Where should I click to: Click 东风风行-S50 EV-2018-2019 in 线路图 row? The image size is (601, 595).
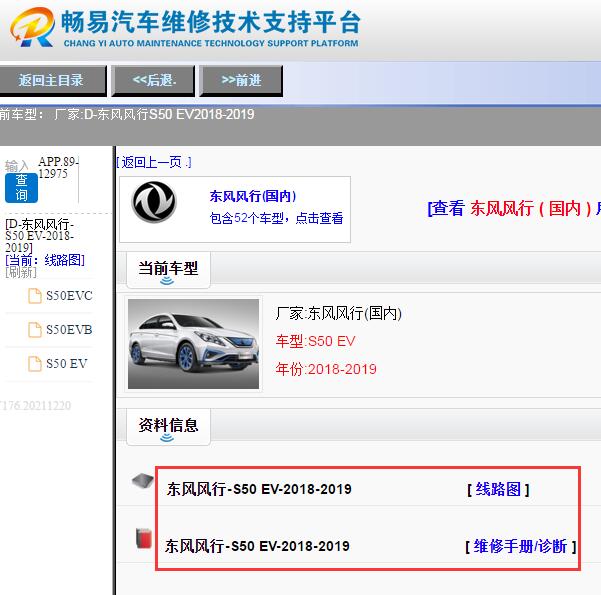tap(259, 489)
